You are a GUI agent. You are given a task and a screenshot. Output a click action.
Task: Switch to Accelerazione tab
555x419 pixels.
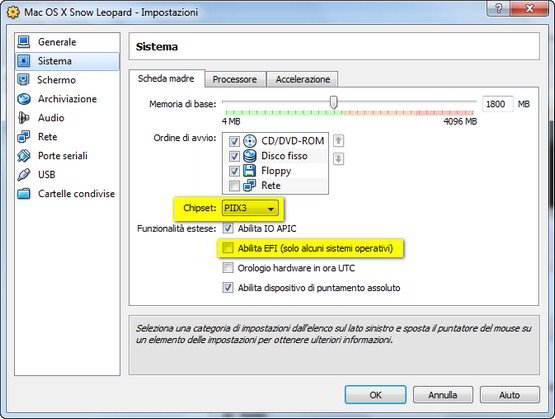point(303,79)
